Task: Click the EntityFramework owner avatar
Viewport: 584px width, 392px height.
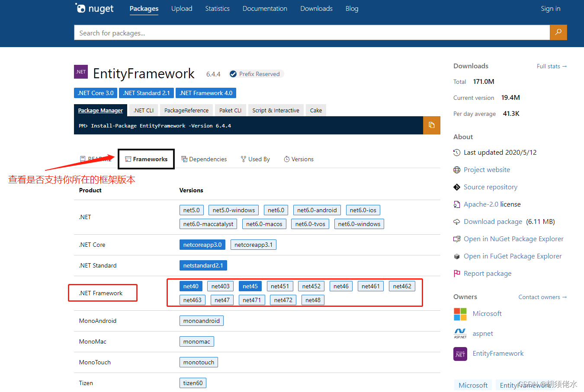Action: click(460, 354)
